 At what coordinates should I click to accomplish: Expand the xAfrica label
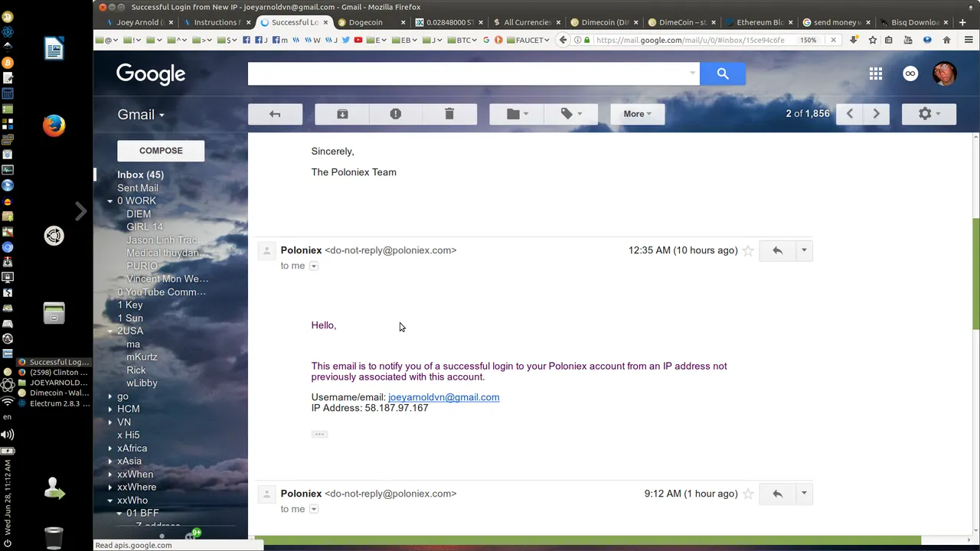(110, 448)
